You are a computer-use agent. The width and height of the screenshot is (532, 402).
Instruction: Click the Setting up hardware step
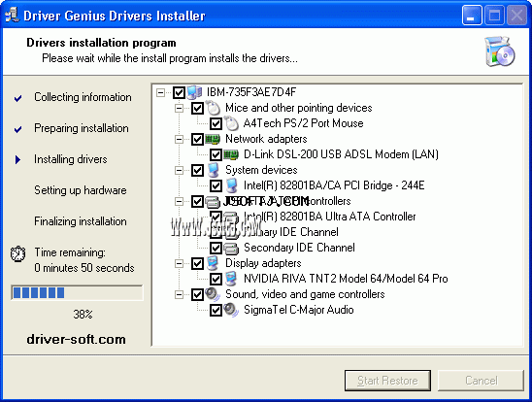point(80,190)
